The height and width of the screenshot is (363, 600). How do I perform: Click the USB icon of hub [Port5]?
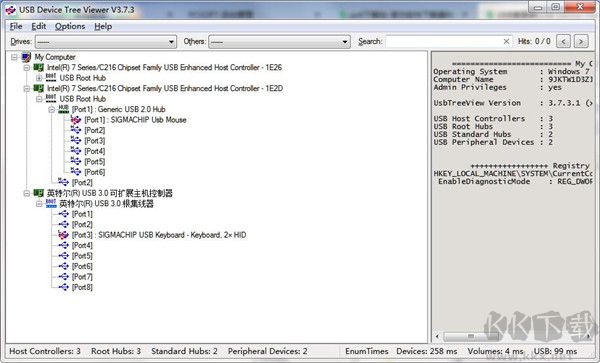pyautogui.click(x=76, y=161)
